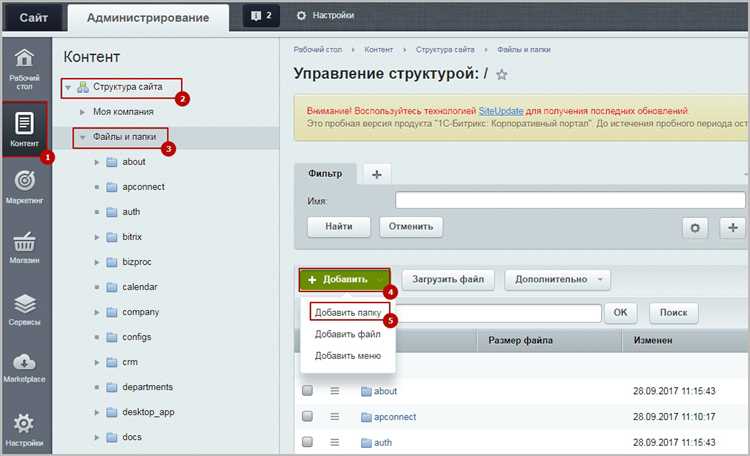Click the notifications icon showing 2
Screen dimensions: 750x456
(261, 16)
